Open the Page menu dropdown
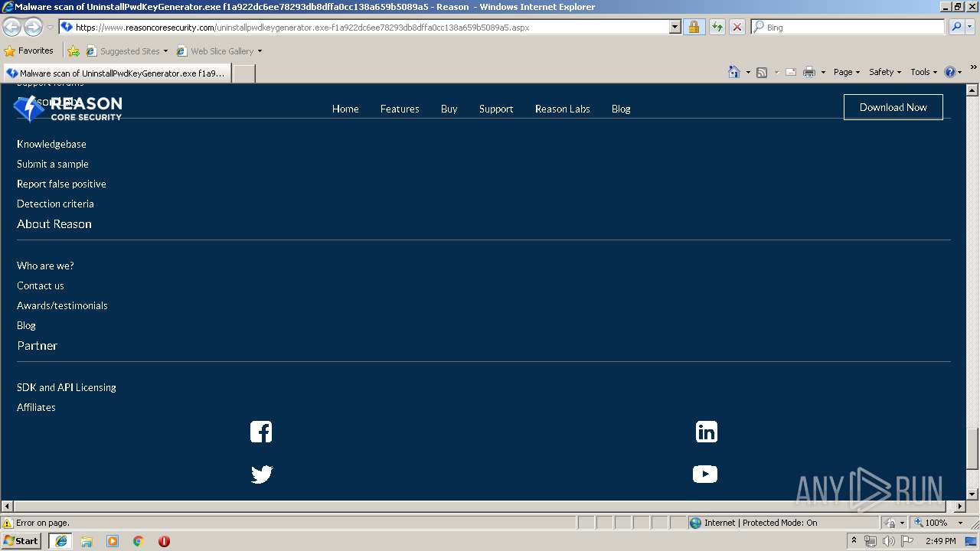The height and width of the screenshot is (551, 980). (x=847, y=72)
